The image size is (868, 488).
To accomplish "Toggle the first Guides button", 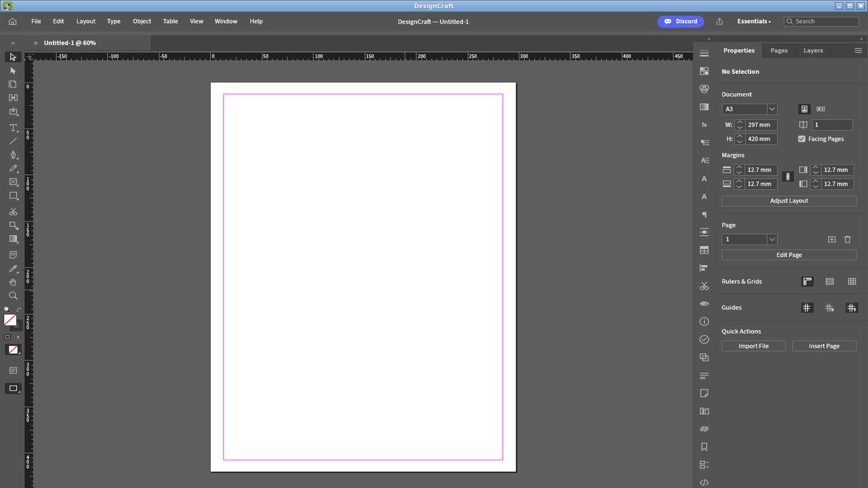I will click(807, 308).
